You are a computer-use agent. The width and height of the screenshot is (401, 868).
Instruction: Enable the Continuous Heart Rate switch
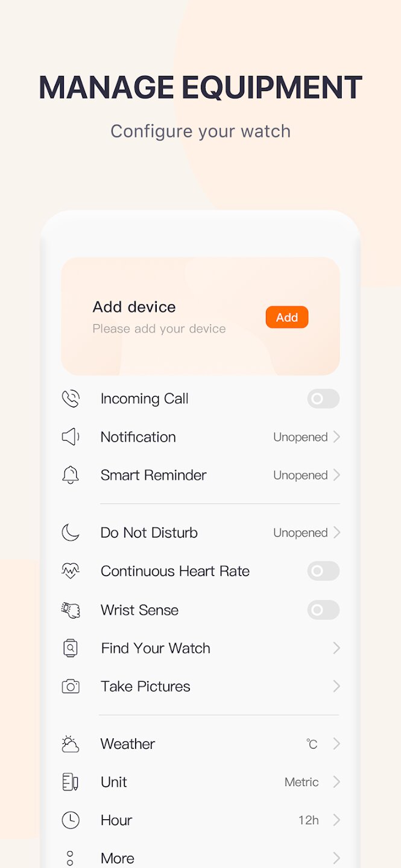323,571
